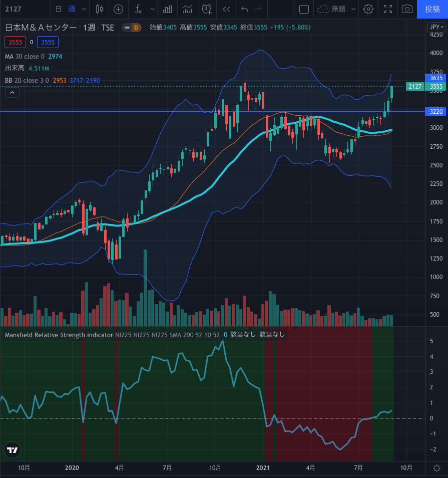Click the blue 3555 buy button
This screenshot has height=478, width=448.
(48, 42)
